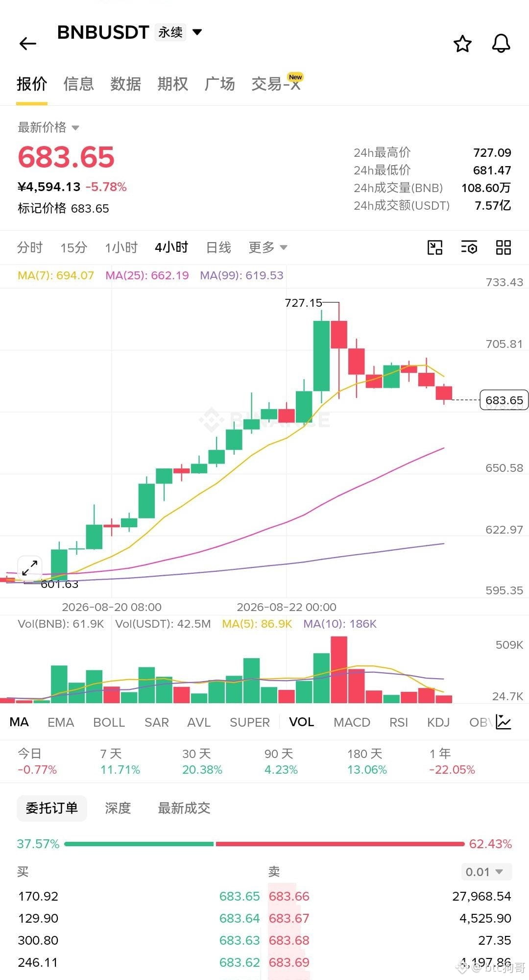
Task: Open chart drawing tools icon
Action: point(435,247)
